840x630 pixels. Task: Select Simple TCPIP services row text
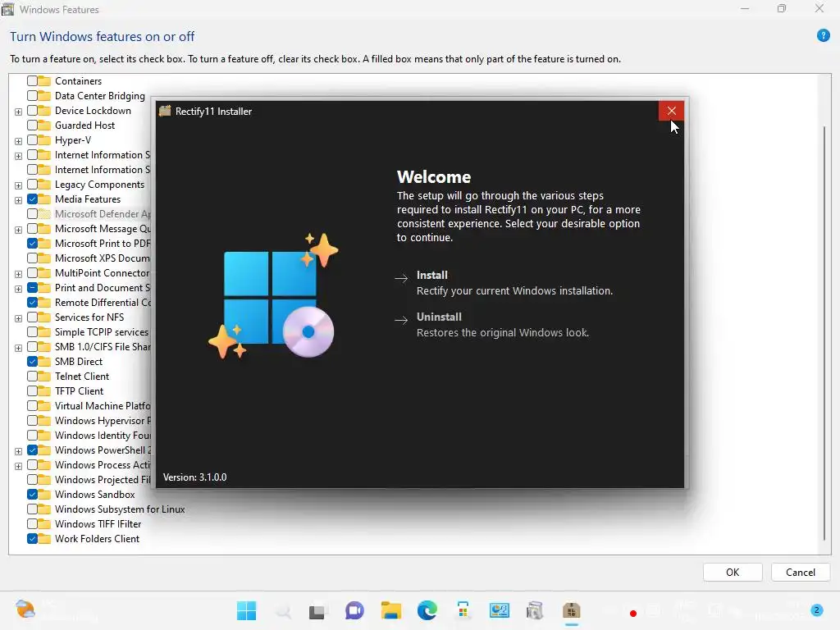(101, 332)
